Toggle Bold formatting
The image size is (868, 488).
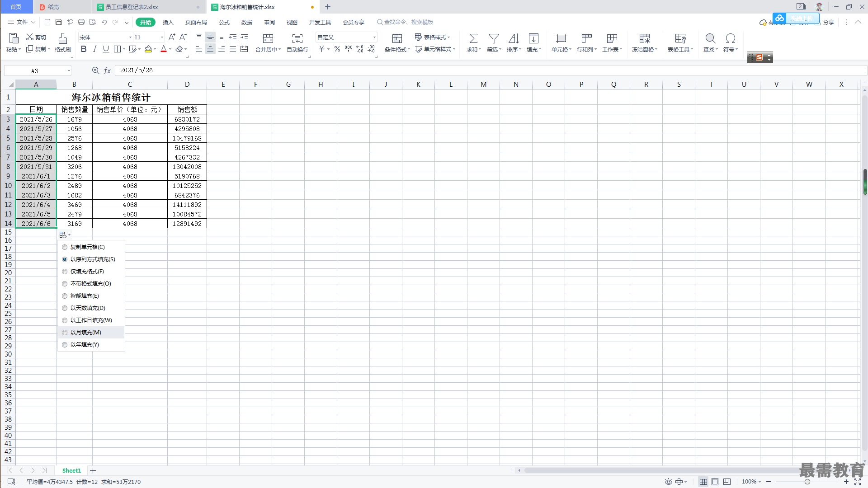[x=84, y=49]
